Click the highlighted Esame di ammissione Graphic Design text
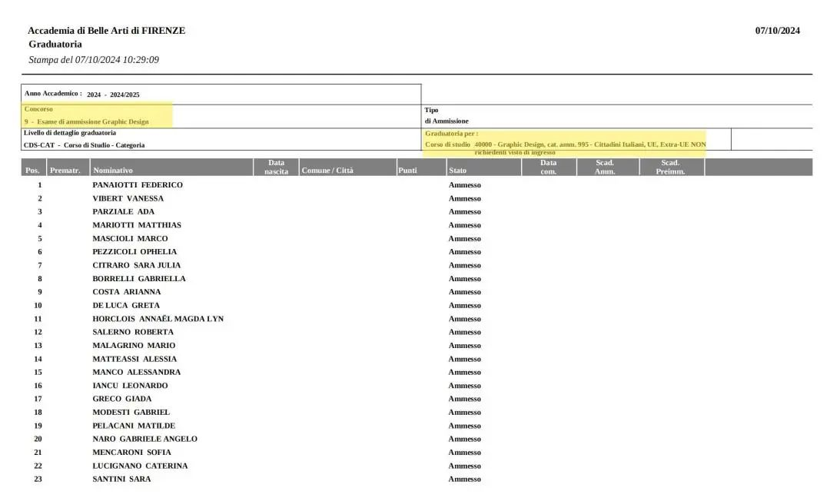 [x=92, y=121]
